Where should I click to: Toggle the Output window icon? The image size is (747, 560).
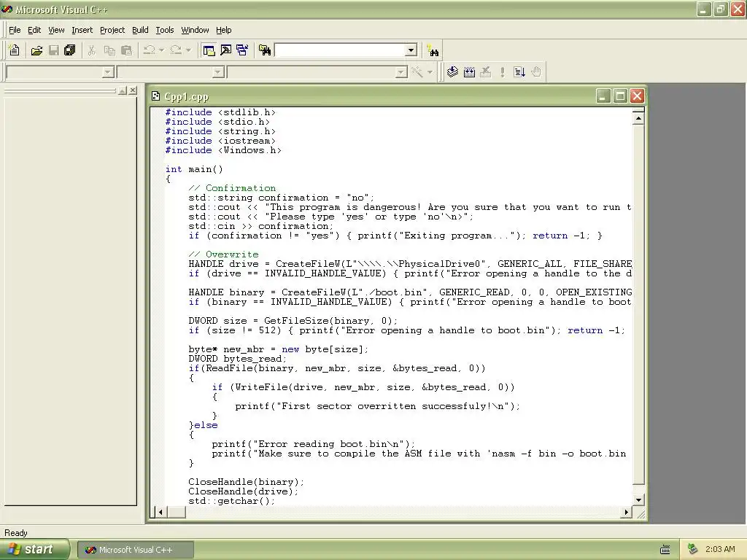tap(226, 50)
